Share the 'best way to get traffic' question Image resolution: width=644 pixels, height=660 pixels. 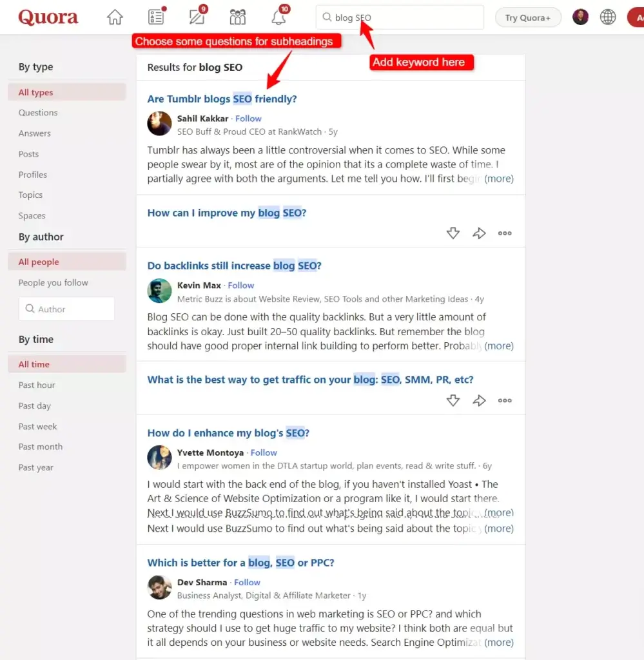[x=479, y=400]
